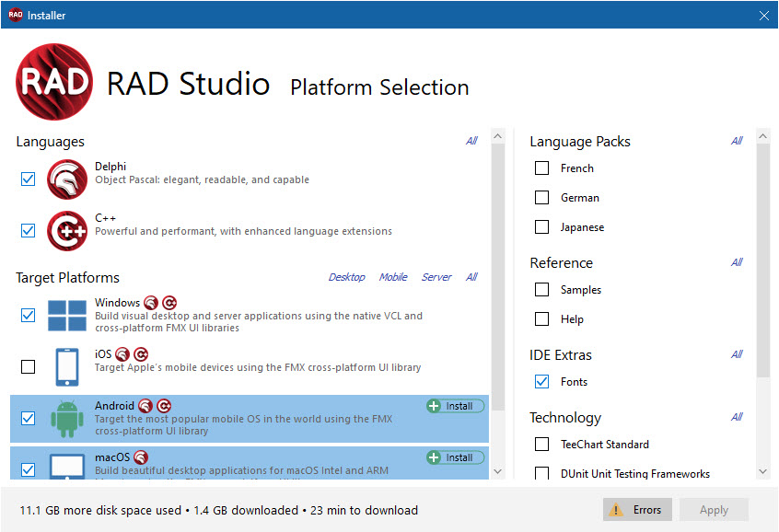Click C++ badge next to iOS label
Viewport: 779px width, 532px height.
[141, 354]
